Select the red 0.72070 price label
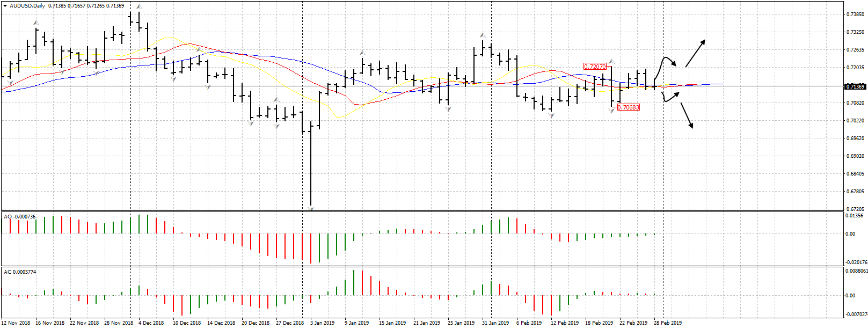868x329 pixels. point(595,67)
